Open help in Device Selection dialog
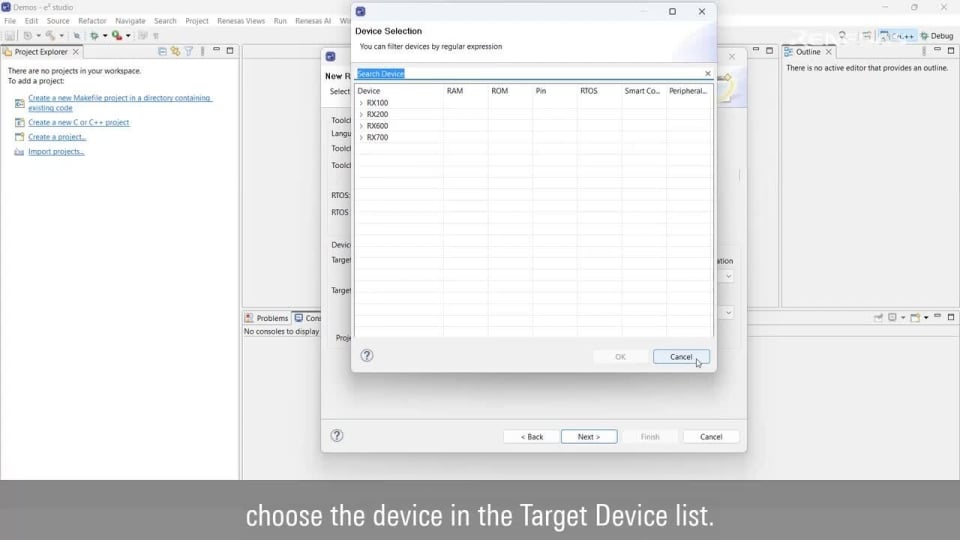Image resolution: width=960 pixels, height=540 pixels. pos(367,356)
